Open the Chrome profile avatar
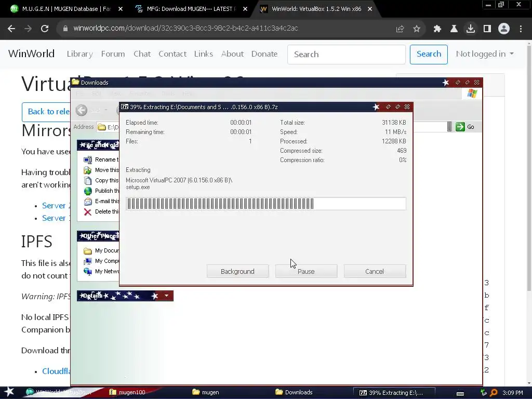This screenshot has width=532, height=399. 504,29
